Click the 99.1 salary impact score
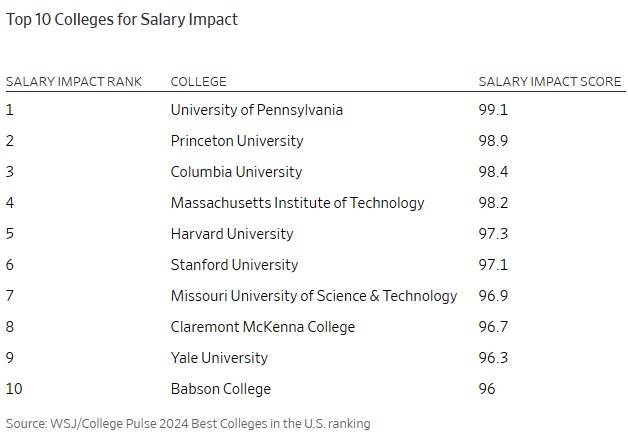Image resolution: width=628 pixels, height=442 pixels. coord(493,110)
